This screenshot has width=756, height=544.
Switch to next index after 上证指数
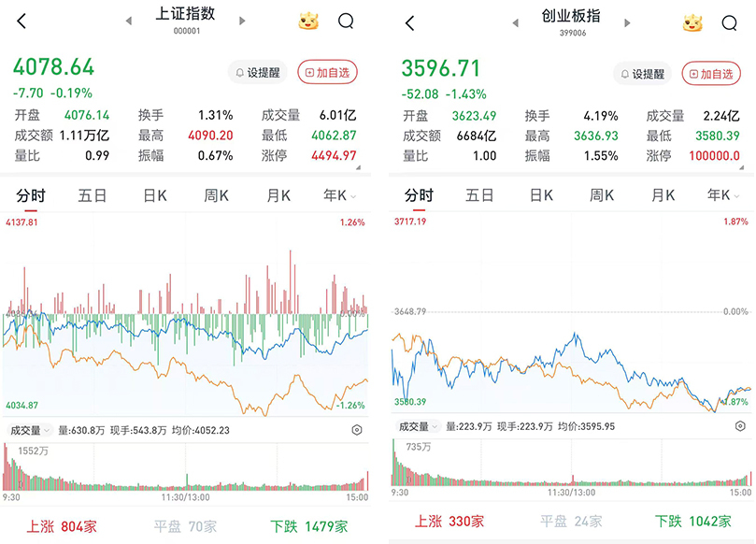(243, 21)
